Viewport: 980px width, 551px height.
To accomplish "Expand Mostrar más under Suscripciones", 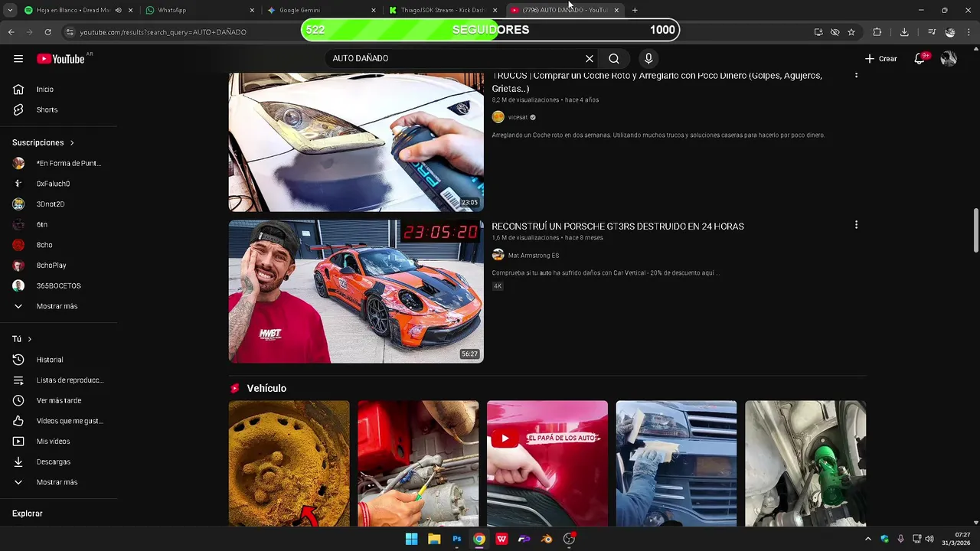I will pyautogui.click(x=58, y=306).
